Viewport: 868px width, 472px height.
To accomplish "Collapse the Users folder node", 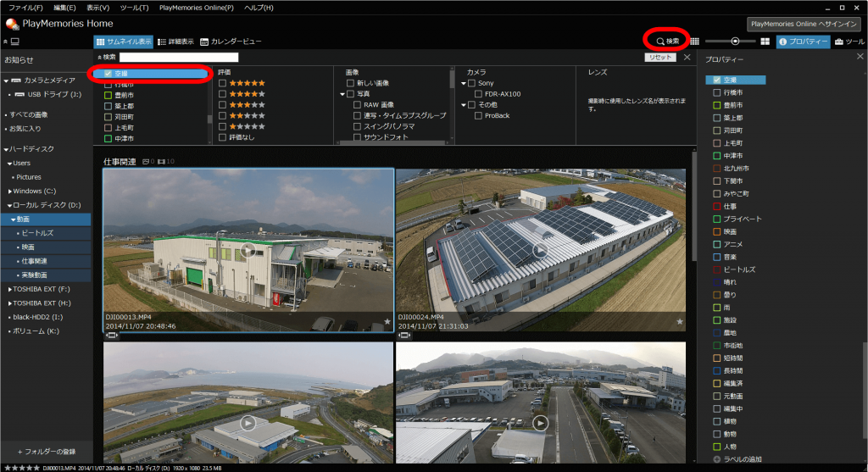I will (10, 164).
